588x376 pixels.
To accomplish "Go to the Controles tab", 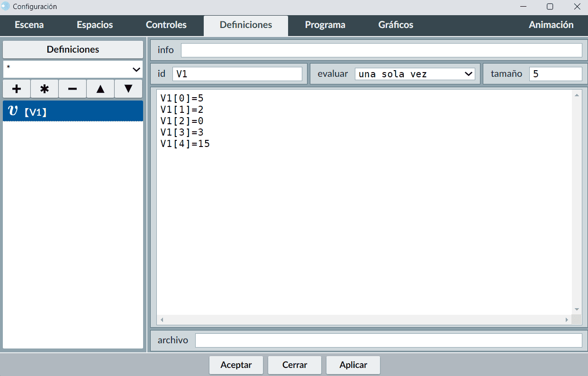I will [x=166, y=25].
